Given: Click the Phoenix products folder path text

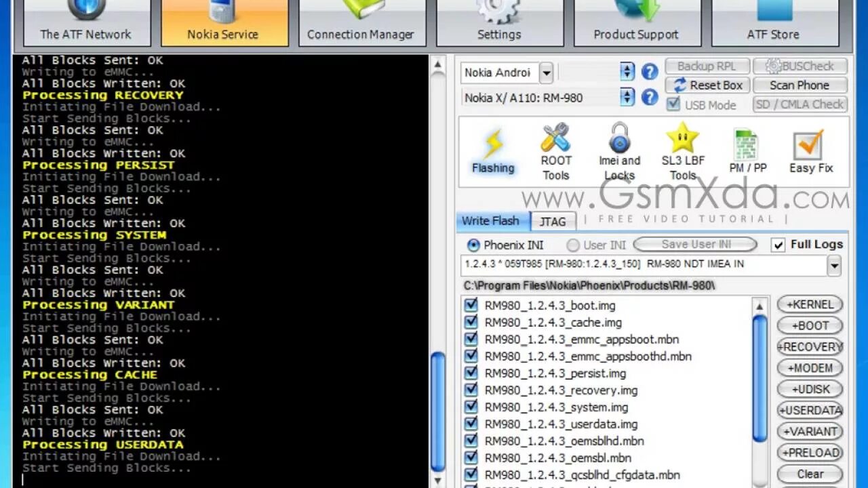Looking at the screenshot, I should (589, 285).
